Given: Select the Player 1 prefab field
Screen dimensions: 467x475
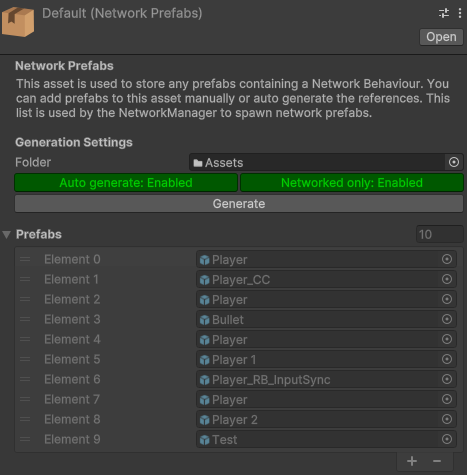Looking at the screenshot, I should [326, 359].
